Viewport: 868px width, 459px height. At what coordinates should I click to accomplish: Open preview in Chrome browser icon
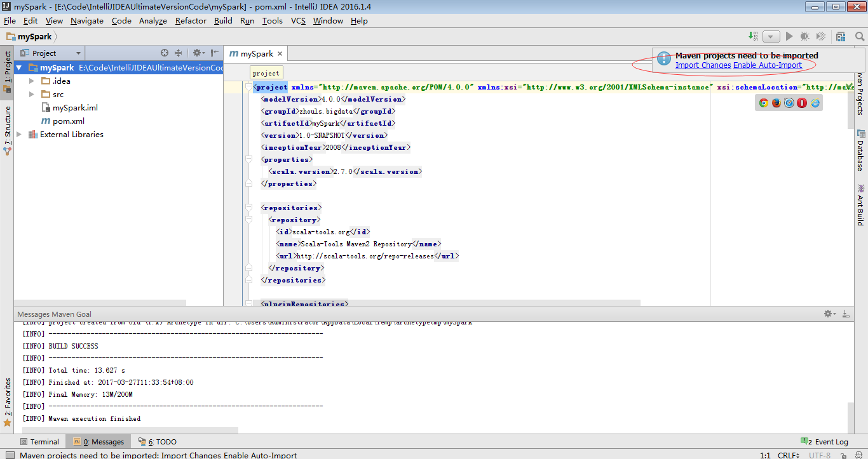tap(763, 103)
